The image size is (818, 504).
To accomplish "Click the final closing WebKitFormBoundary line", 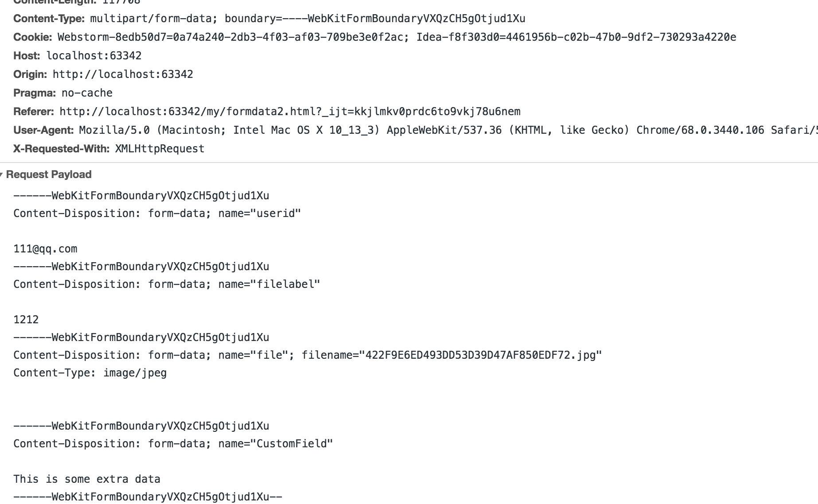I will (148, 497).
